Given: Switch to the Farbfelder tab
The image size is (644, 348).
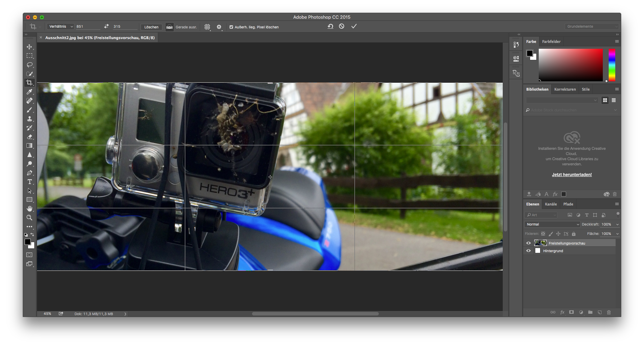Looking at the screenshot, I should 551,42.
